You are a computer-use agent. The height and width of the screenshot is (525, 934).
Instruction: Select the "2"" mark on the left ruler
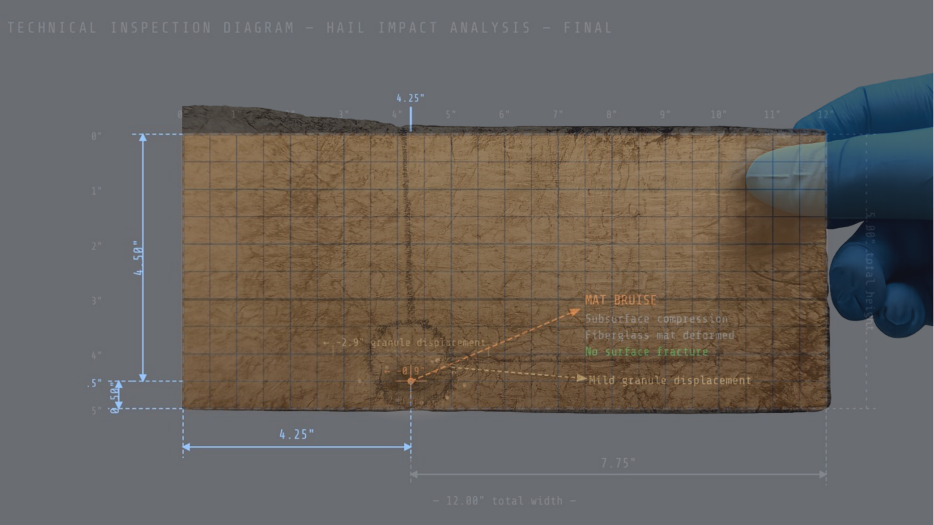(96, 246)
